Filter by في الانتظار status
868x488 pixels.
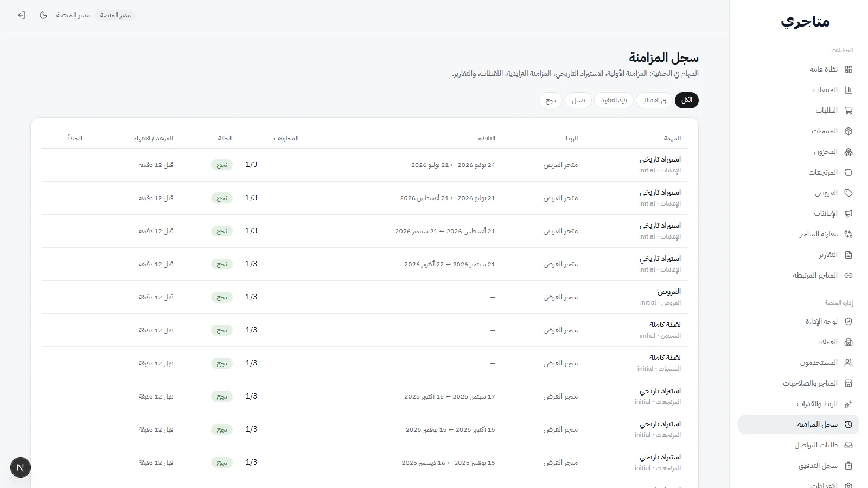click(x=654, y=100)
